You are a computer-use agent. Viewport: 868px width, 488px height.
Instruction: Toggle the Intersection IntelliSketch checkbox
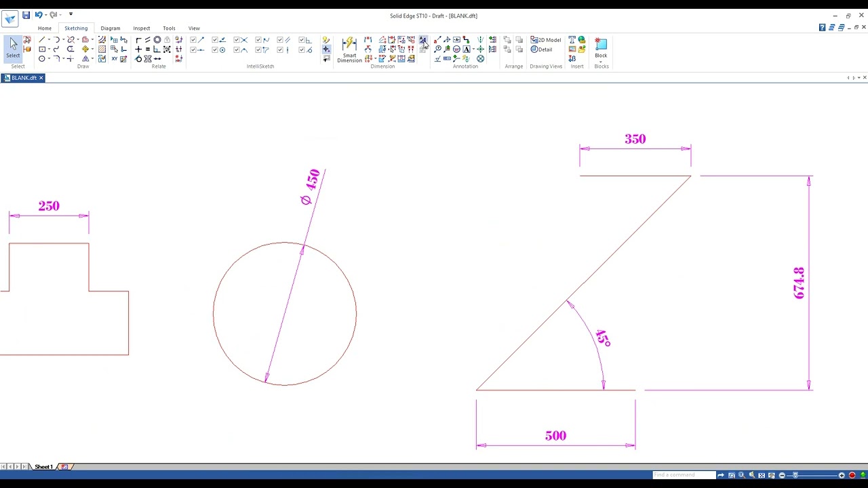click(x=237, y=39)
